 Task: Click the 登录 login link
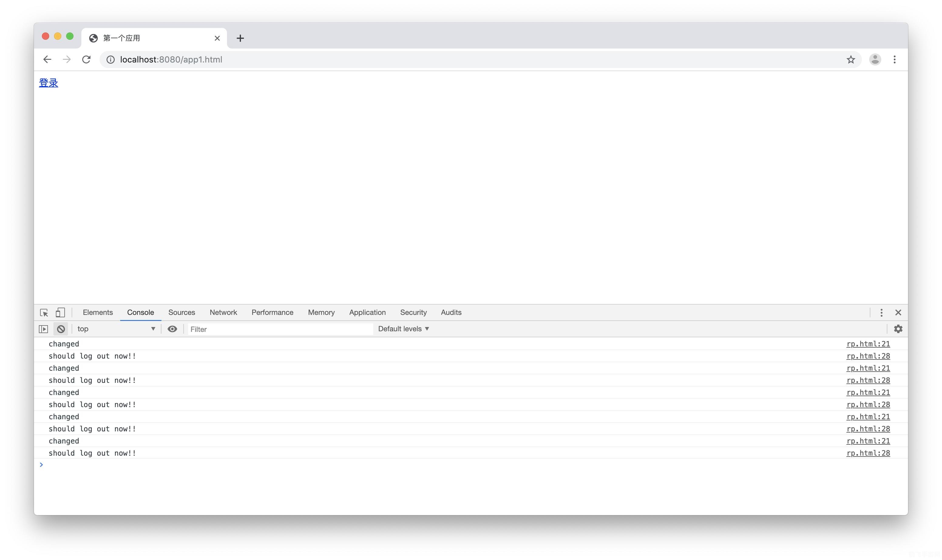[x=48, y=83]
